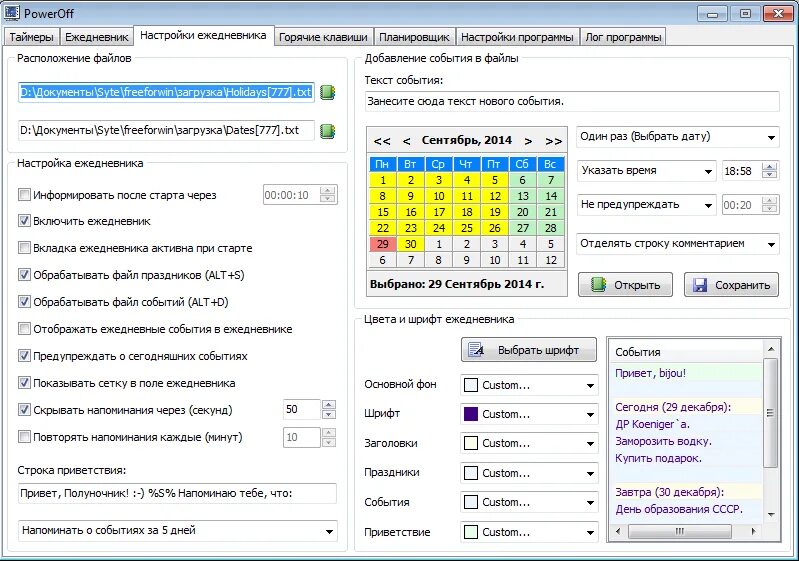Go to next month with > arrow

[x=528, y=141]
